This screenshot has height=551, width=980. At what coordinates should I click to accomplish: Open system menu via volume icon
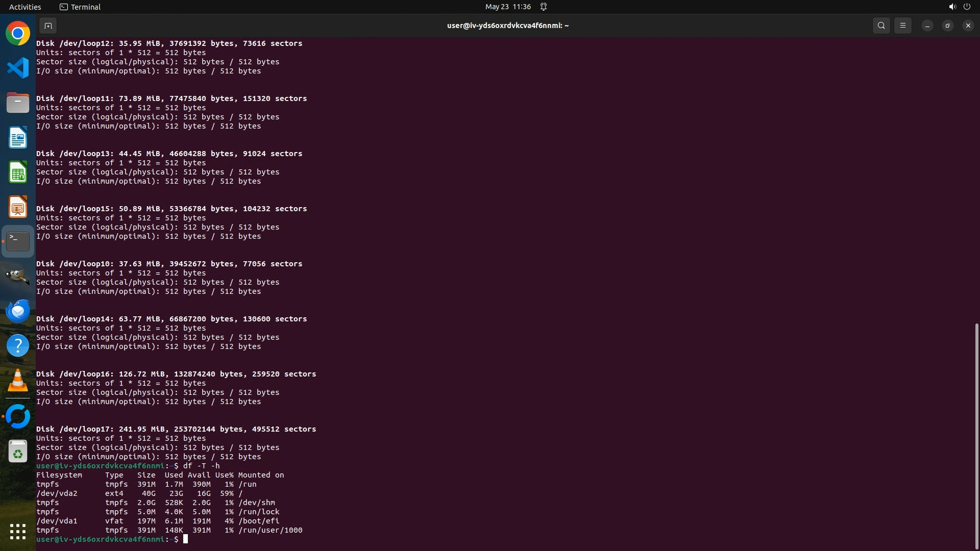(952, 7)
